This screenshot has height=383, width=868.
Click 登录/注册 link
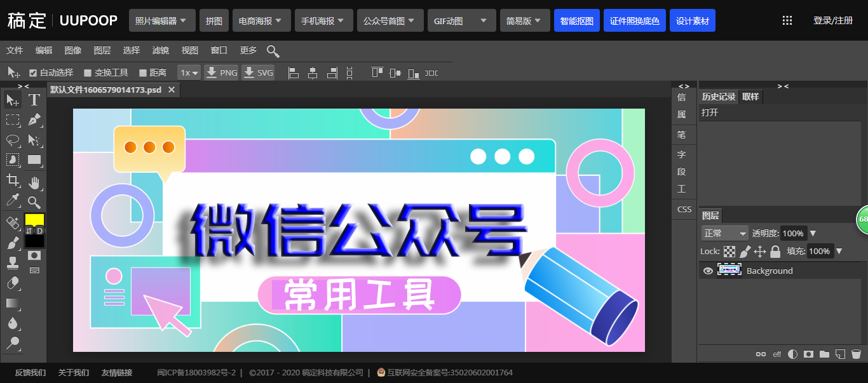[833, 20]
